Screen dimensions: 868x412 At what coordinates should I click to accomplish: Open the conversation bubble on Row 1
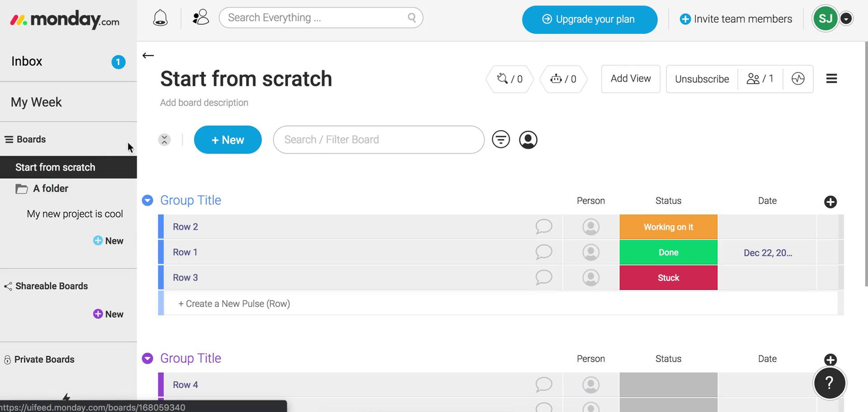544,252
